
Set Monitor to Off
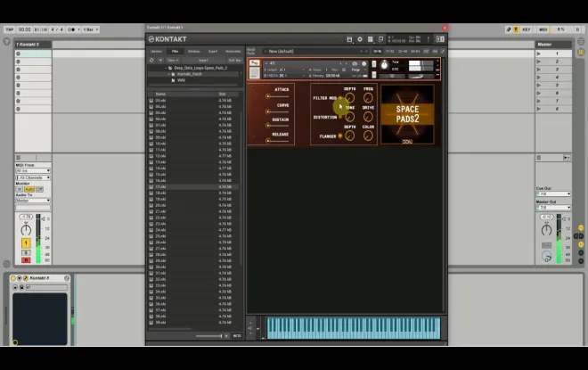39,189
